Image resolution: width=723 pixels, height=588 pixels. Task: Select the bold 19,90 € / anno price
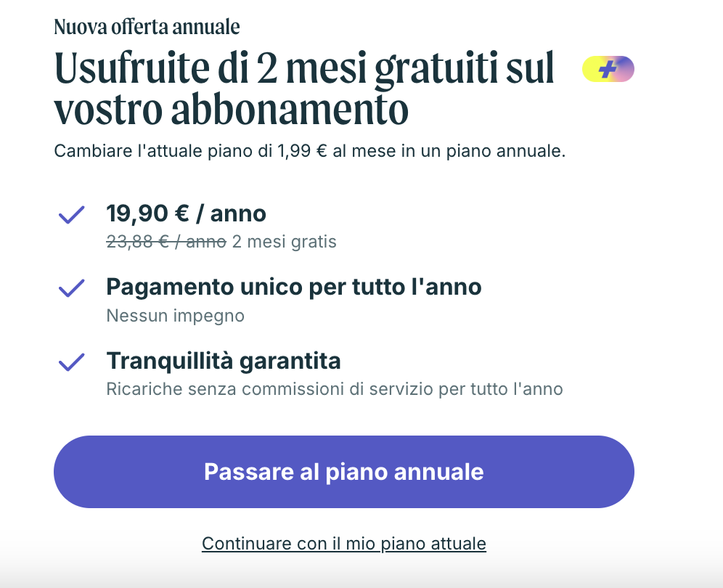tap(186, 213)
